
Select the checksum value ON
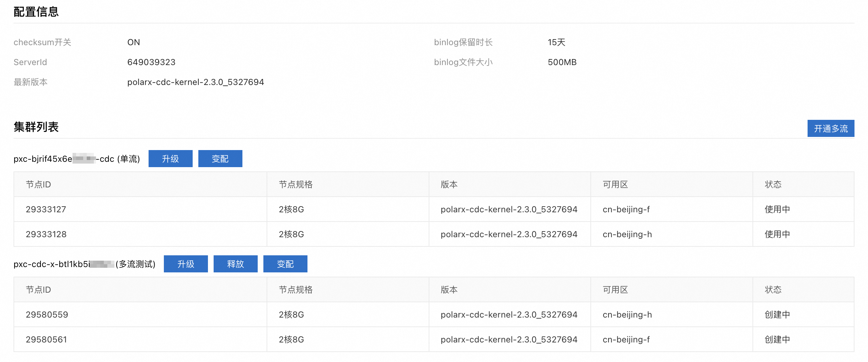pyautogui.click(x=134, y=42)
